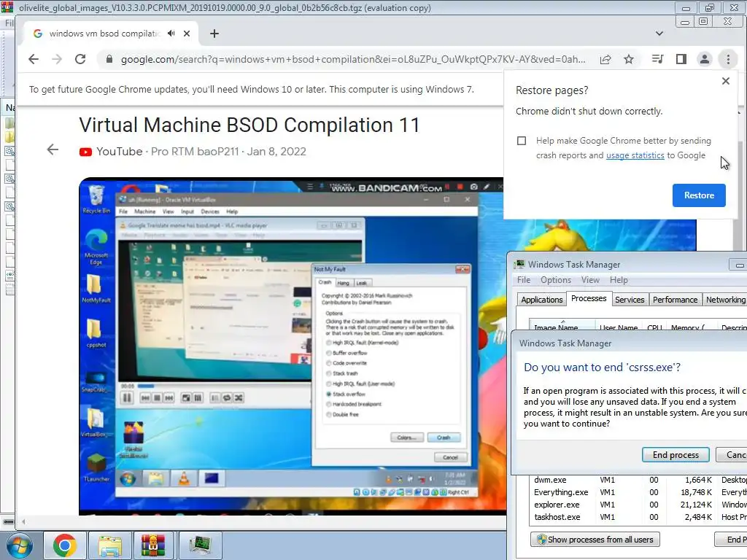Switch to the Applications tab
The image size is (747, 560).
pos(542,300)
